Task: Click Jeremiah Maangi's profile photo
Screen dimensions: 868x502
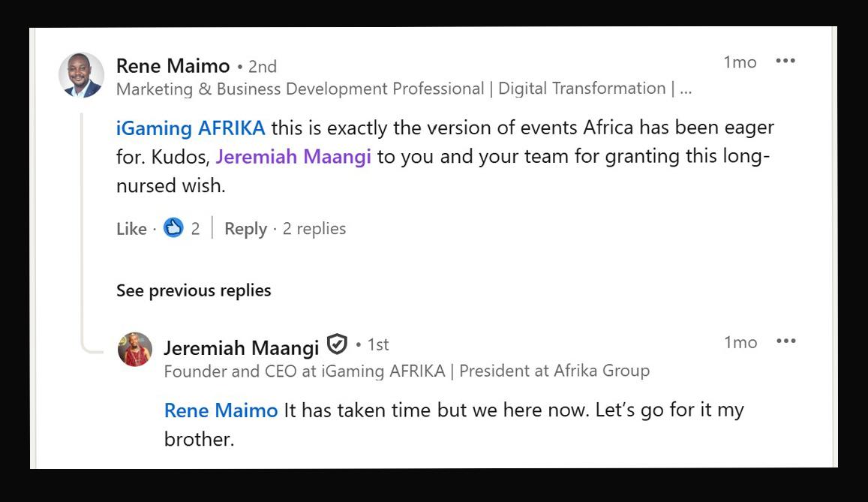Action: pyautogui.click(x=135, y=350)
